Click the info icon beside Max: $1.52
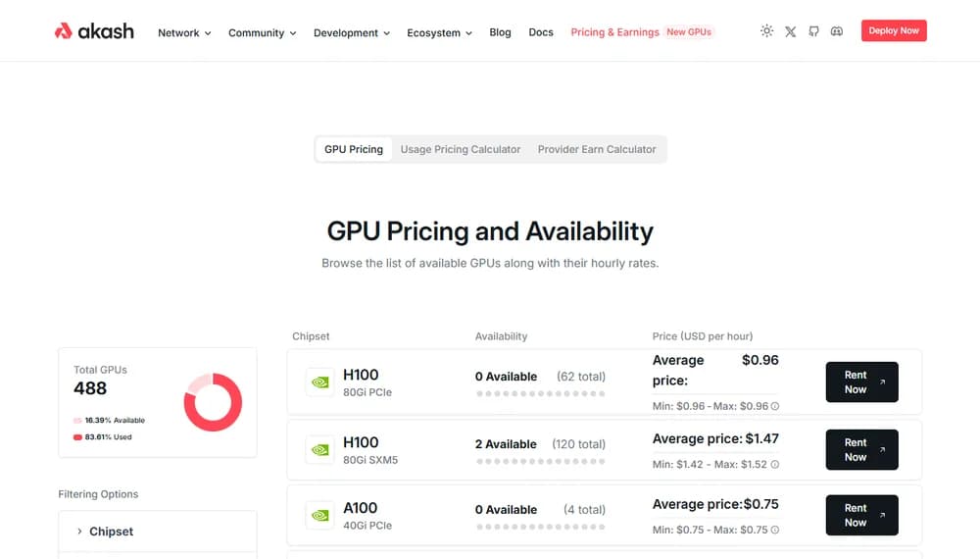This screenshot has height=559, width=980. pyautogui.click(x=775, y=465)
